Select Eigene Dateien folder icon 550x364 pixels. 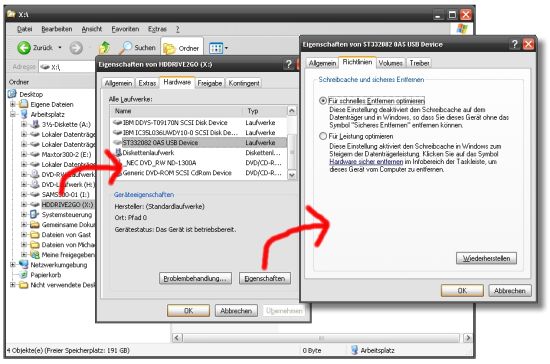(x=24, y=104)
